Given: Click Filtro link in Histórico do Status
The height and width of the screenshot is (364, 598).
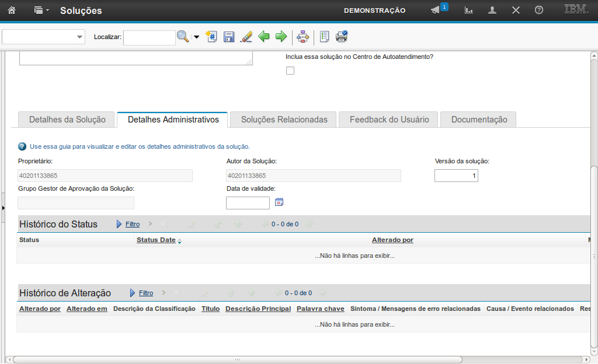Looking at the screenshot, I should [x=133, y=224].
